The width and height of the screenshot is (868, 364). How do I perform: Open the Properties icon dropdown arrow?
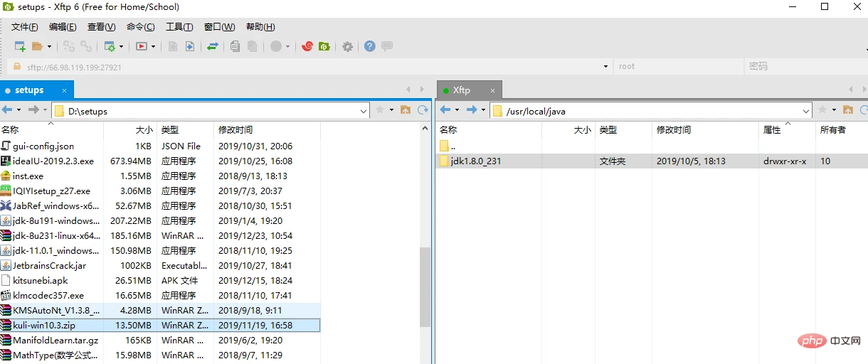(122, 47)
